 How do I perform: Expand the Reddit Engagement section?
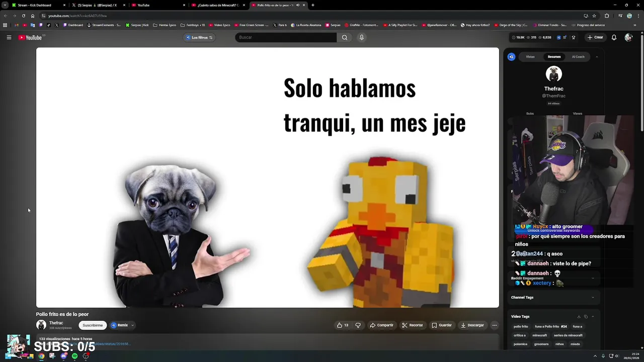point(593,278)
